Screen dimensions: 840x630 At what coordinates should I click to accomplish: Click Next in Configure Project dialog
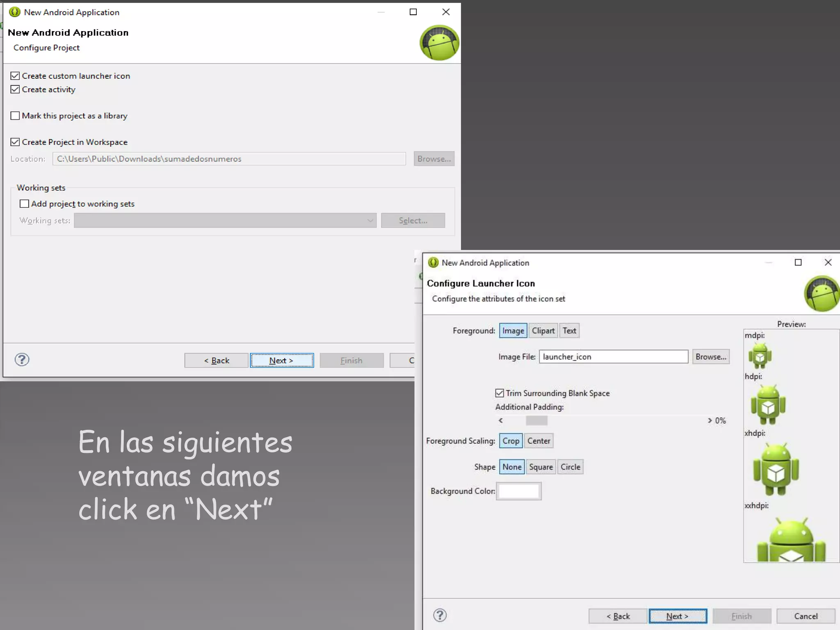coord(282,361)
